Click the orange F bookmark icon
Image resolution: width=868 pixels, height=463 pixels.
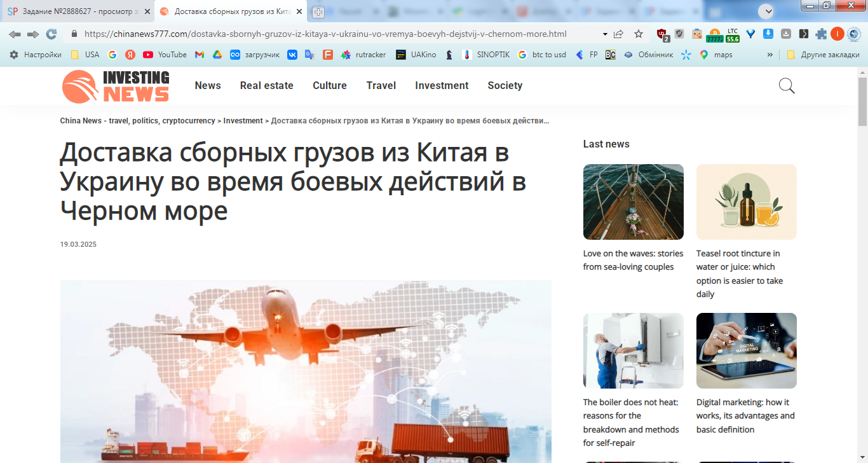[327, 55]
